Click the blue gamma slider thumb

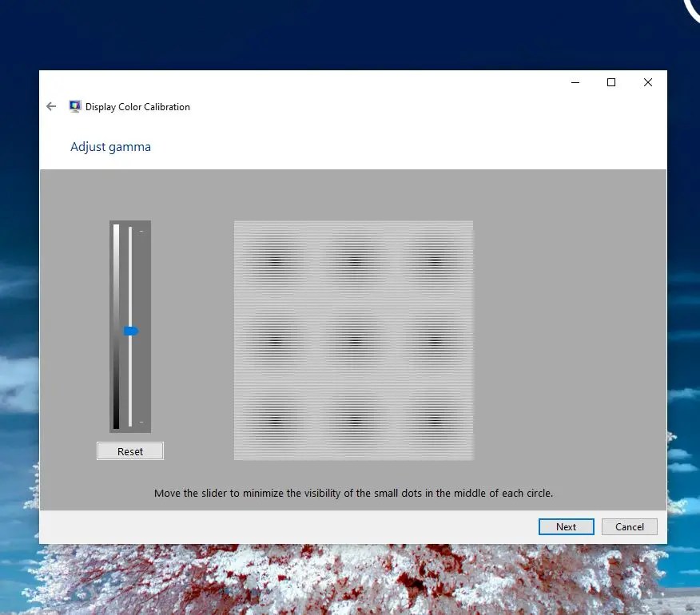(x=131, y=331)
